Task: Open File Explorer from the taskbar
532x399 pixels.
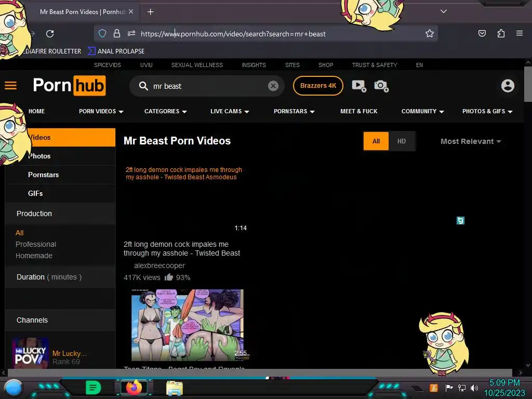Action: click(x=175, y=388)
